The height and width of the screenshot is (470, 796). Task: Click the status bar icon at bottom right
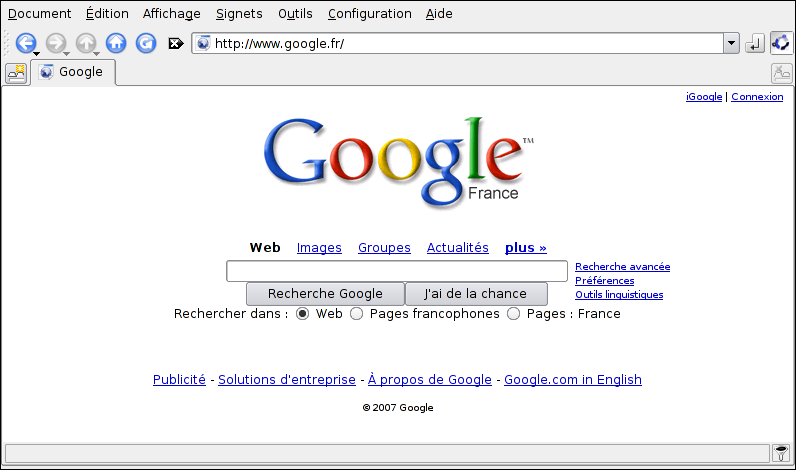coord(781,453)
